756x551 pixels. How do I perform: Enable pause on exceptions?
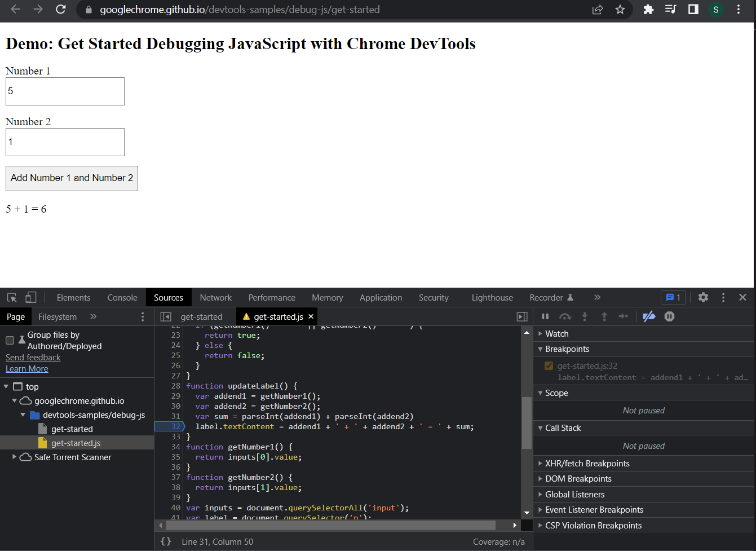tap(669, 316)
